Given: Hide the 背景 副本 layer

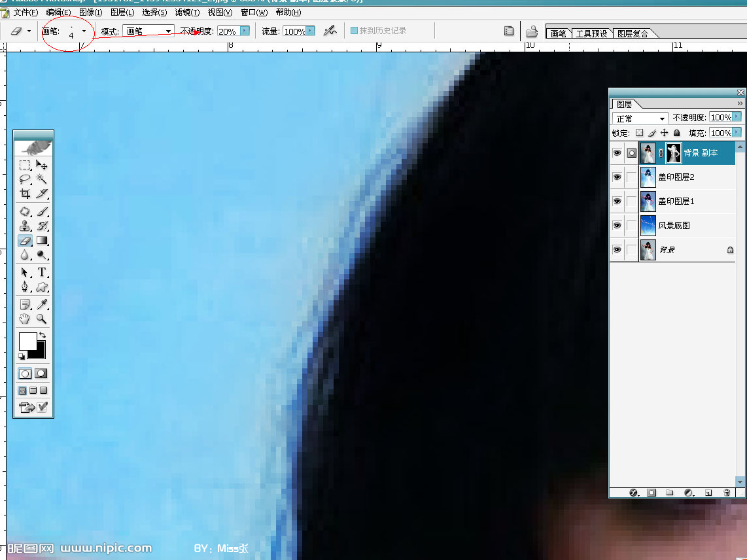Looking at the screenshot, I should pyautogui.click(x=617, y=153).
